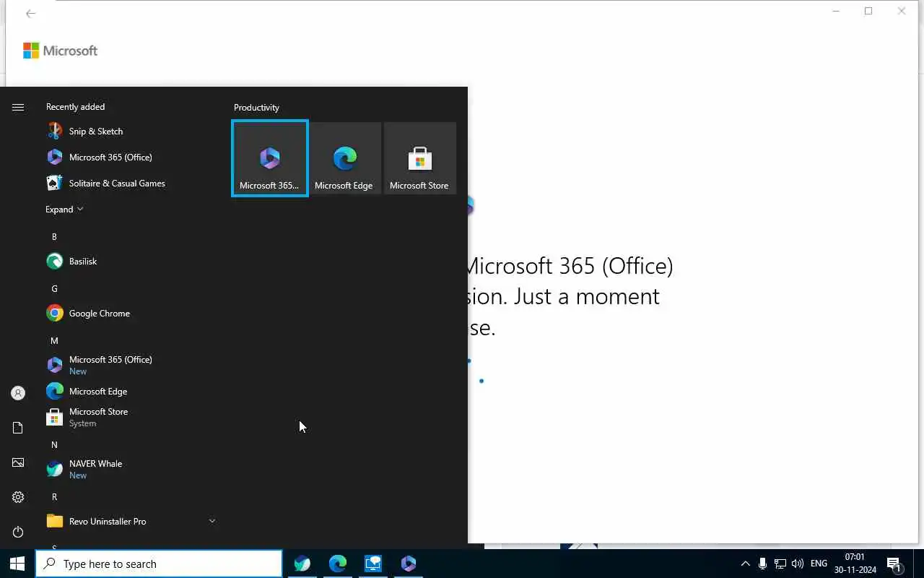Click the Productivity group title
Viewport: 924px width, 578px height.
256,108
